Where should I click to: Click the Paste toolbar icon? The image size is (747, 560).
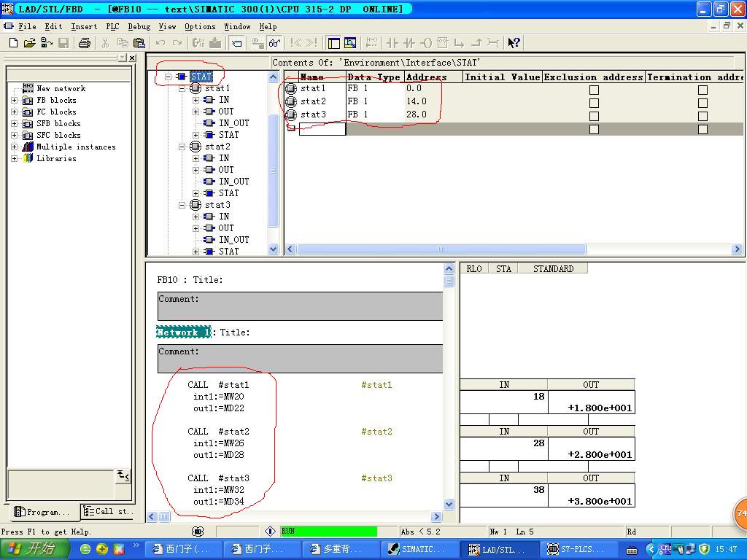coord(139,43)
